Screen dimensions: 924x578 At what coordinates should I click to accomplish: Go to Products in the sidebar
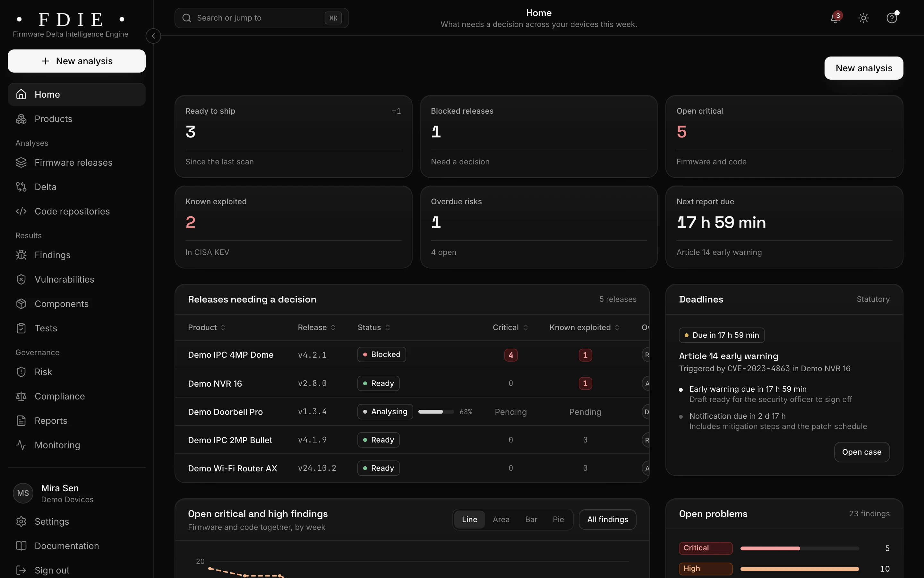click(76, 119)
